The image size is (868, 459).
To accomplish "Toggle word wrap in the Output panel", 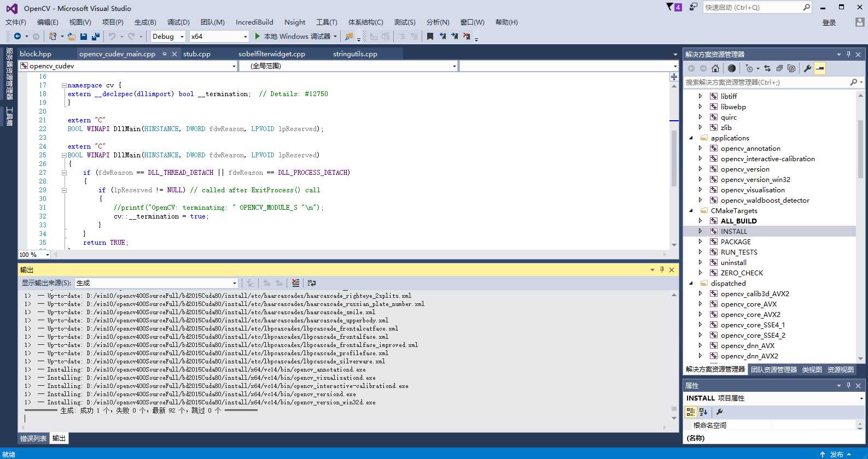I will [312, 283].
